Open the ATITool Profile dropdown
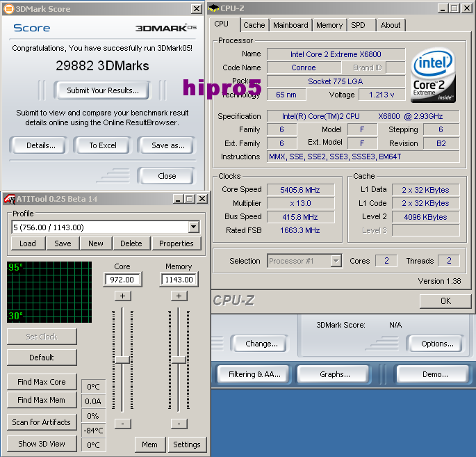 pos(193,227)
